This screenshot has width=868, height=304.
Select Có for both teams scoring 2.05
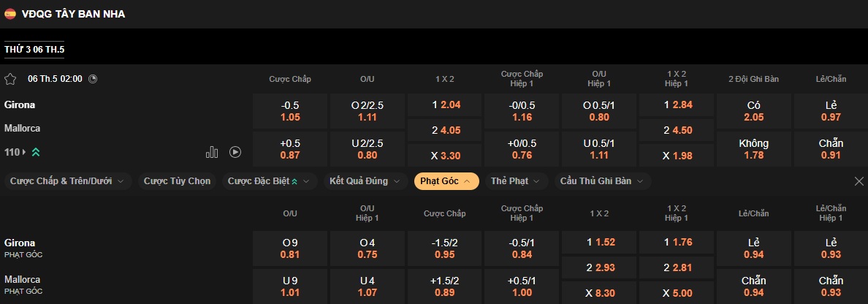coord(753,111)
